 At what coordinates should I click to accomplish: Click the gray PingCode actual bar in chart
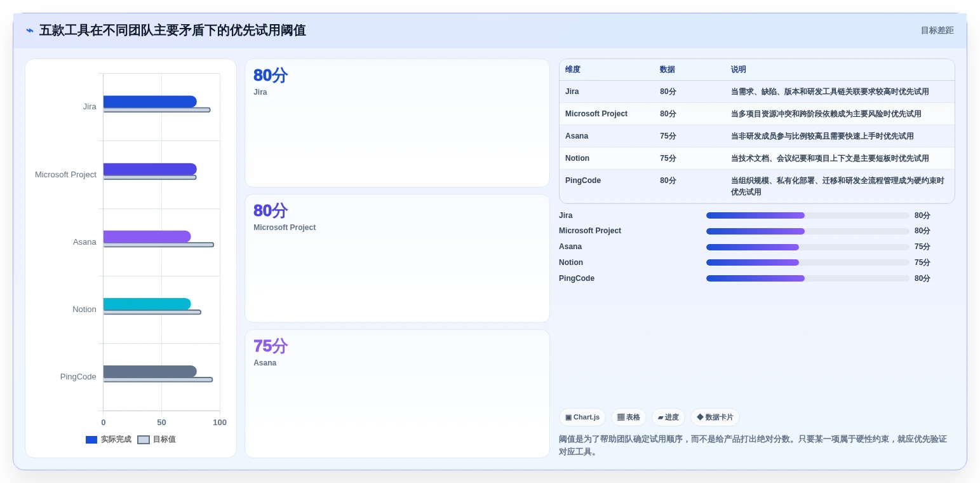150,371
